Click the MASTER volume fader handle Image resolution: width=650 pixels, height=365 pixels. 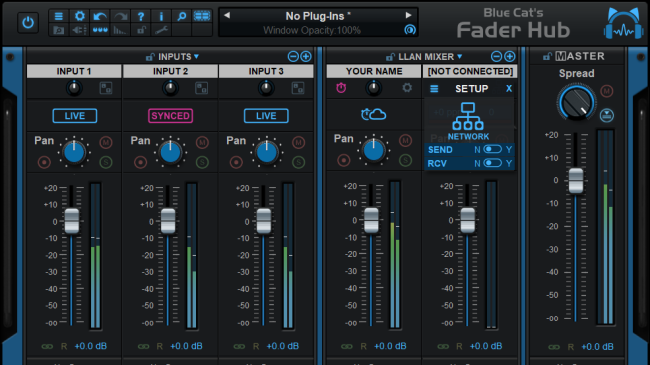(575, 181)
